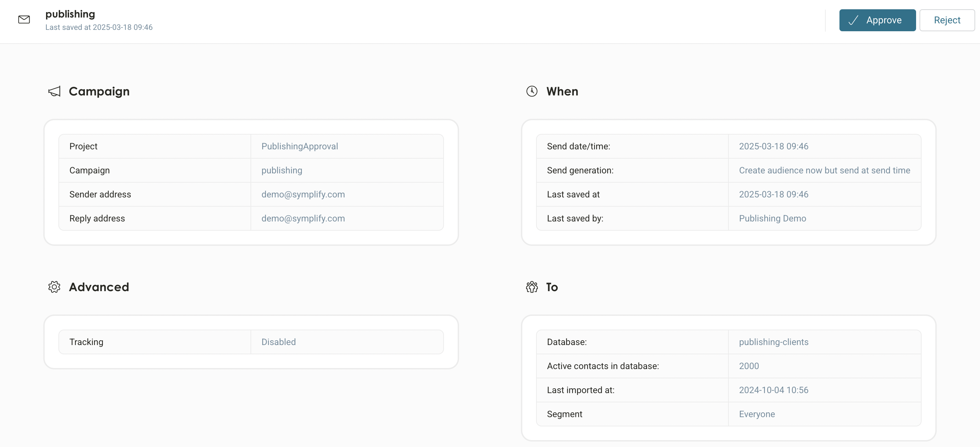Select the 2024-10-04 10:56 import date
This screenshot has width=980, height=447.
(773, 390)
